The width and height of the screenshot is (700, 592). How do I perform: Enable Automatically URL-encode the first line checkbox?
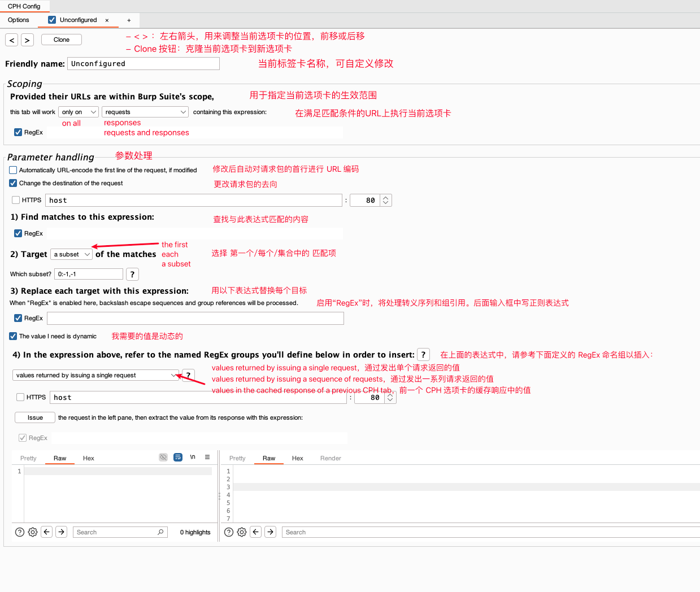pos(13,170)
